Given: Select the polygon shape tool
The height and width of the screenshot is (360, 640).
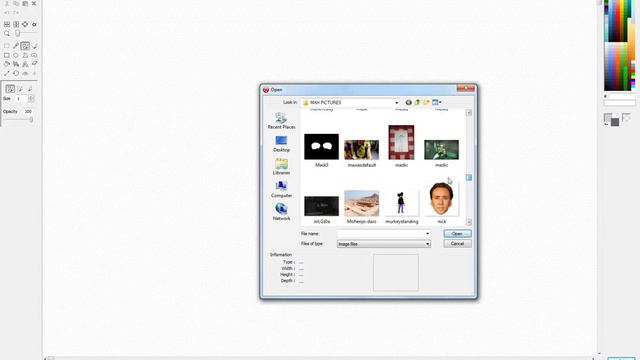Looking at the screenshot, I should click(25, 55).
